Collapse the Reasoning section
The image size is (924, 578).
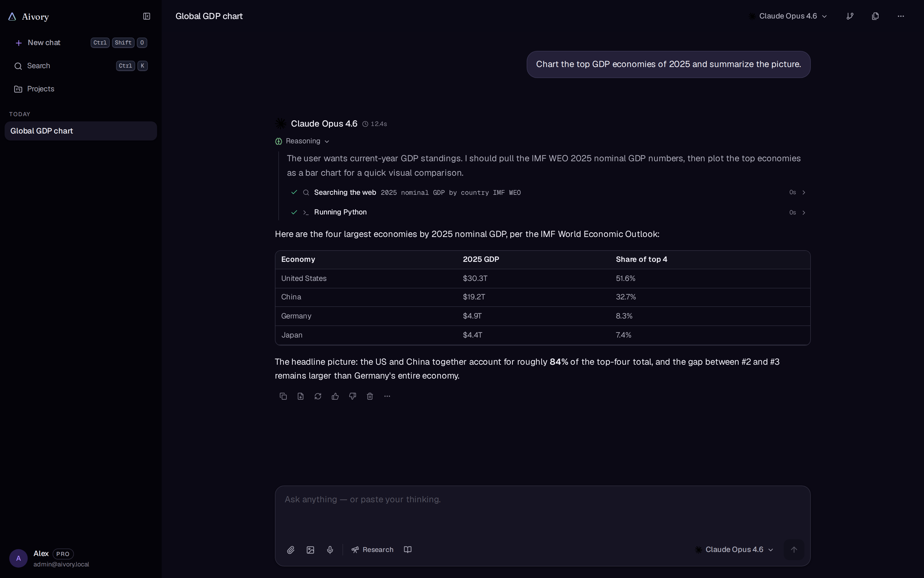[x=302, y=141]
